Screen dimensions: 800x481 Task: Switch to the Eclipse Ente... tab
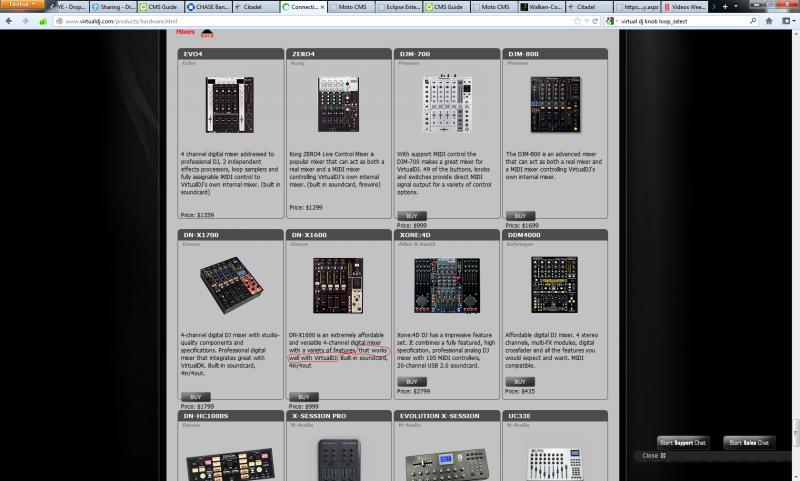coord(399,7)
